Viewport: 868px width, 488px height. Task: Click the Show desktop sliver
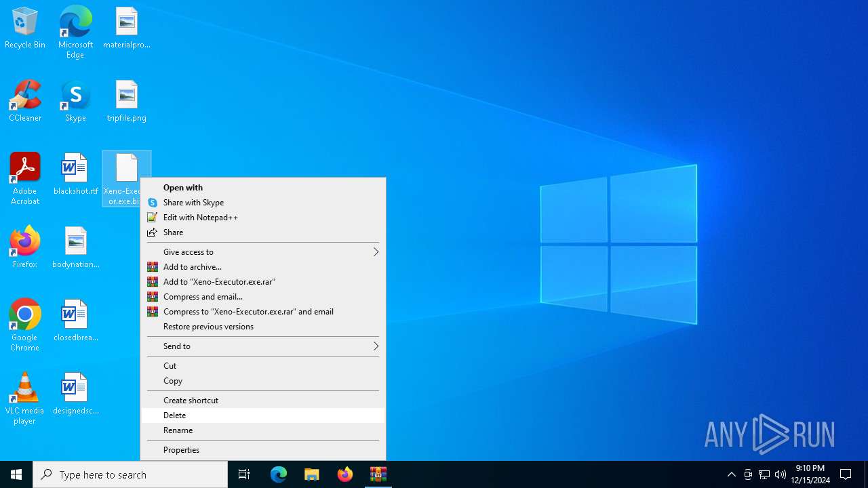866,474
